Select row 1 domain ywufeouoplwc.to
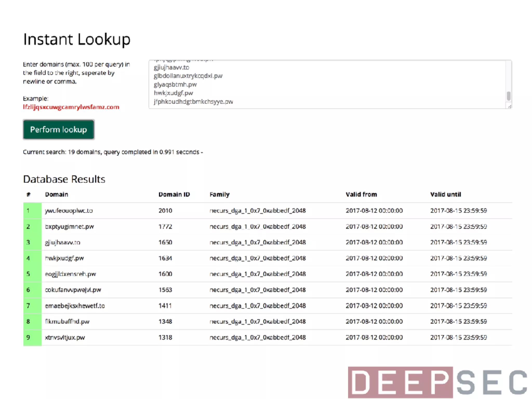This screenshot has width=532, height=399. [x=69, y=211]
